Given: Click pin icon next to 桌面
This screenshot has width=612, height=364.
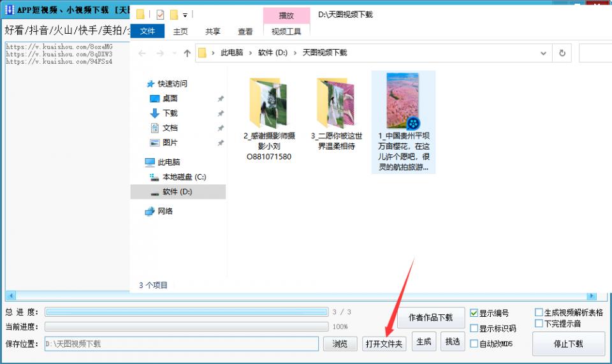Looking at the screenshot, I should 221,99.
